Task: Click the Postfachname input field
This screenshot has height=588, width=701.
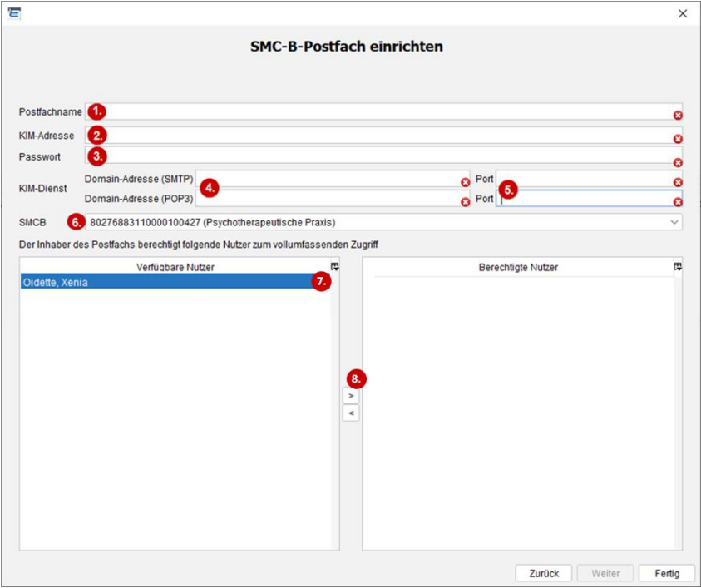Action: click(x=383, y=111)
